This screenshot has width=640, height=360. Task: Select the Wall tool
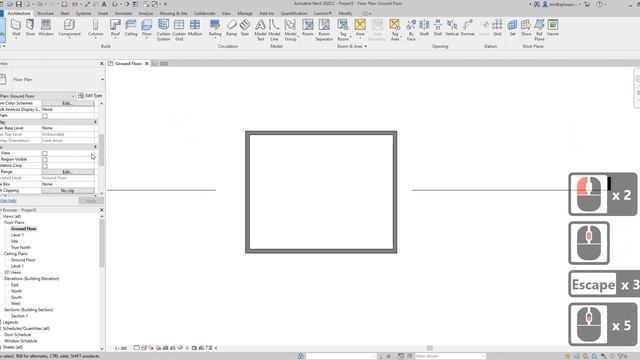[16, 28]
